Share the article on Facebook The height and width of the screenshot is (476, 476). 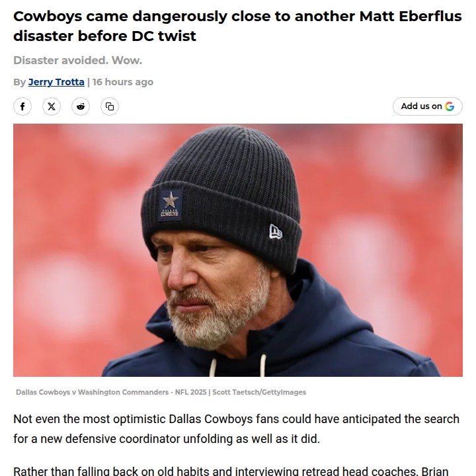[x=22, y=106]
